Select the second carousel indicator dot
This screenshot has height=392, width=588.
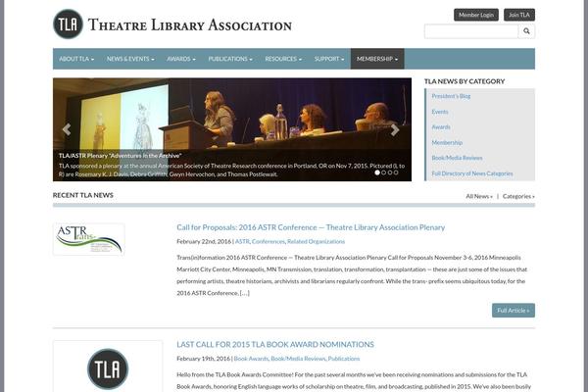click(383, 172)
